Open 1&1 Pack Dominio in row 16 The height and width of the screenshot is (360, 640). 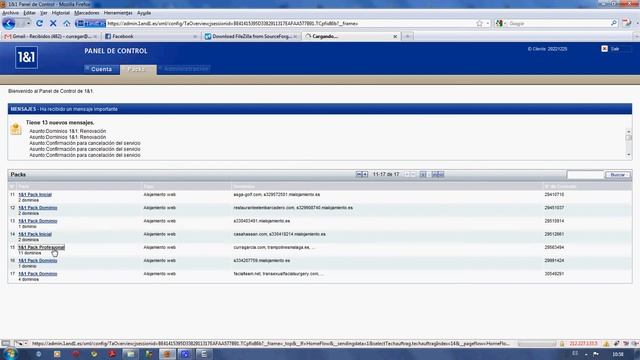38,260
